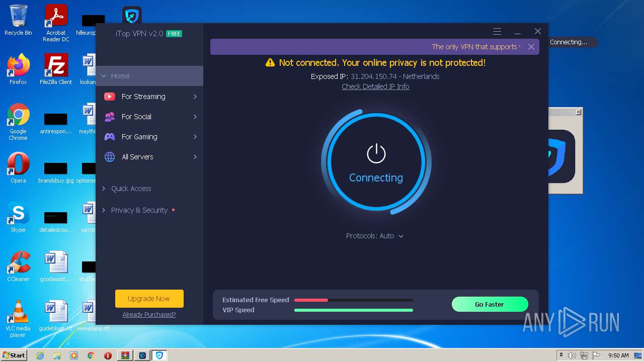Open Acrobat Reader DC desktop shortcut
Viewport: 644px width, 362px height.
(56, 23)
